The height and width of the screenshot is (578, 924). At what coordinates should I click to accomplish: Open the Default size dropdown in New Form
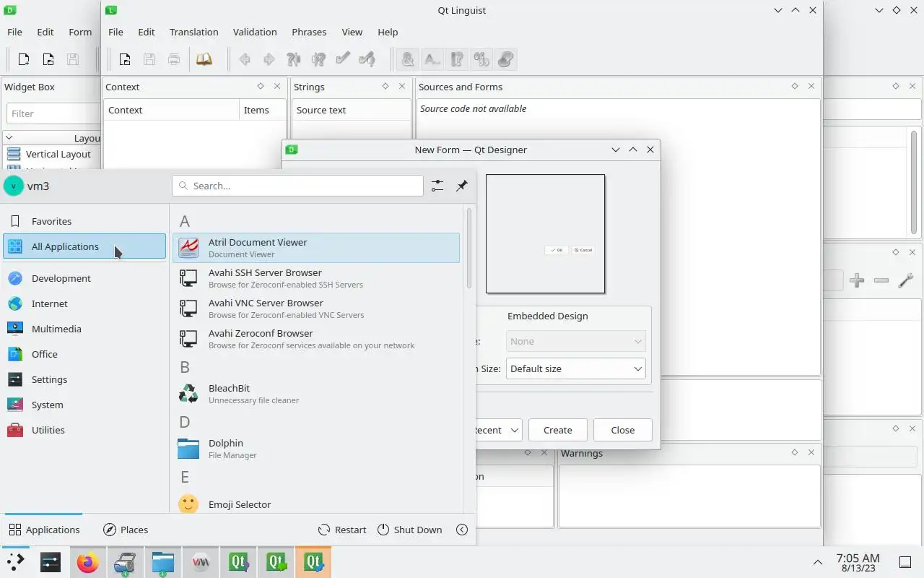click(576, 368)
